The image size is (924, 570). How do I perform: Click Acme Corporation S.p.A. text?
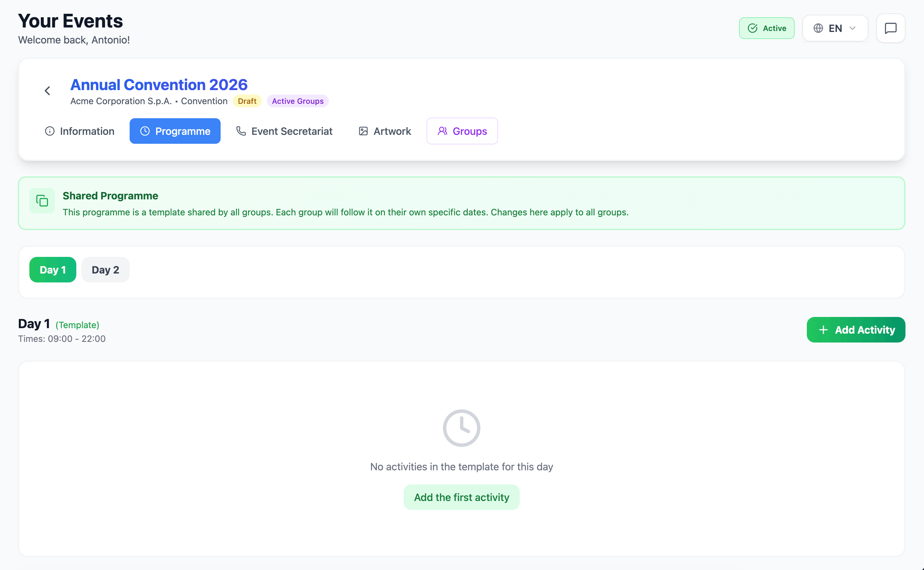[x=121, y=101]
